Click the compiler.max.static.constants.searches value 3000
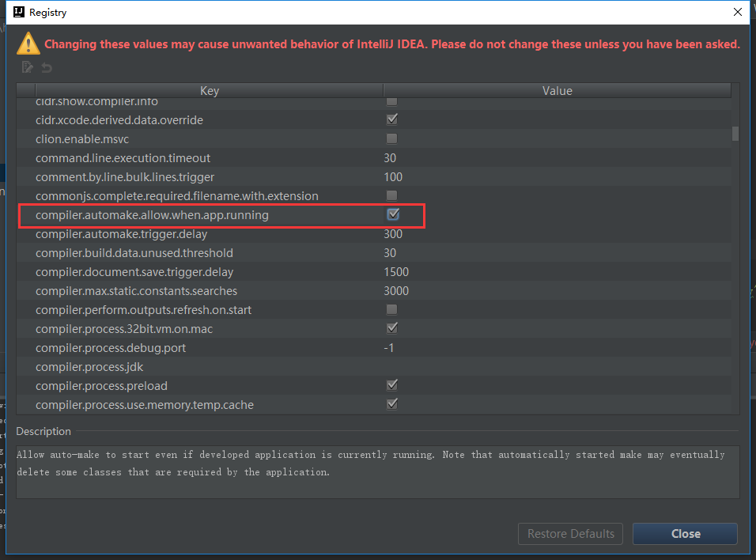This screenshot has height=560, width=756. coord(396,291)
